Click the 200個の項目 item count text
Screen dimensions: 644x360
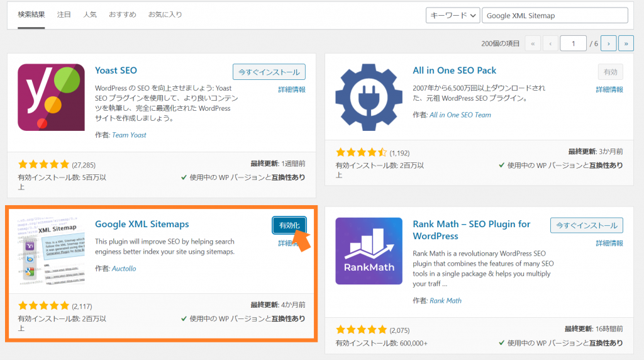pos(500,43)
